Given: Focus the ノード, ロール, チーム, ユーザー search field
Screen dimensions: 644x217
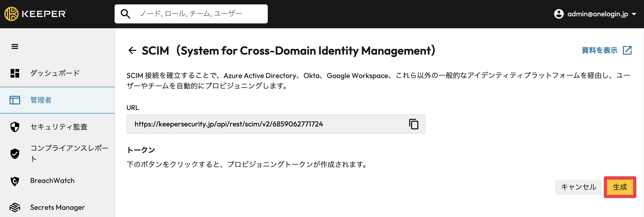Looking at the screenshot, I should pos(191,14).
